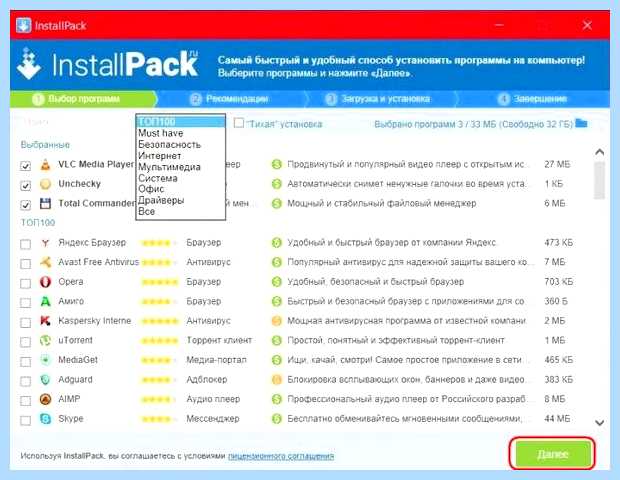Image resolution: width=620 pixels, height=480 pixels.
Task: Check the Avast Free Antivirus checkbox
Action: click(x=25, y=264)
